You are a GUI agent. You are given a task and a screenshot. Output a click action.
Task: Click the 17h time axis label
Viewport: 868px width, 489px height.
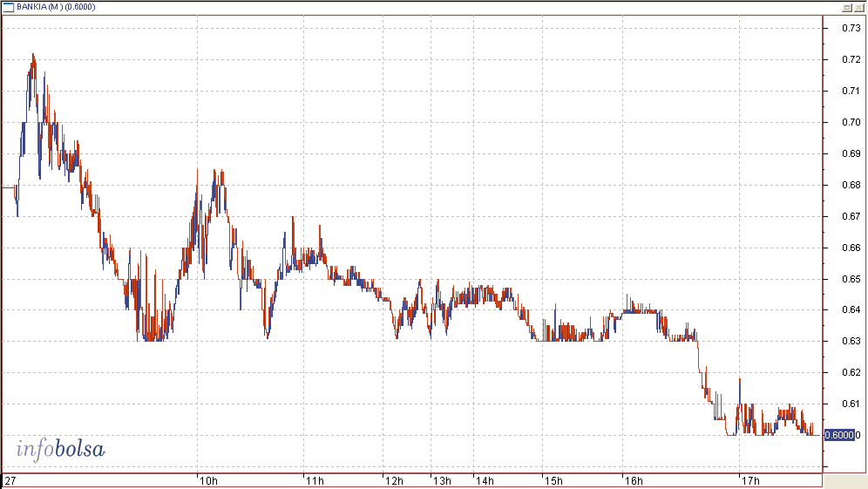pyautogui.click(x=750, y=480)
